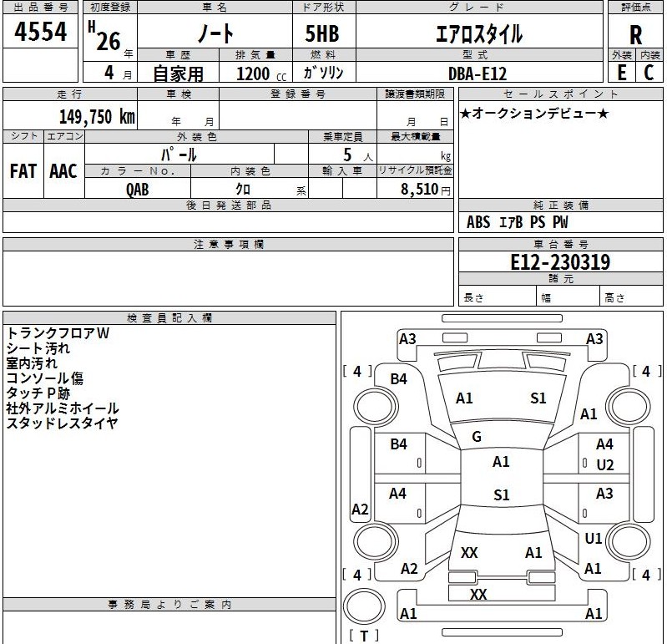Click the spare tire circle above the T label
The image size is (667, 644).
pyautogui.click(x=364, y=606)
